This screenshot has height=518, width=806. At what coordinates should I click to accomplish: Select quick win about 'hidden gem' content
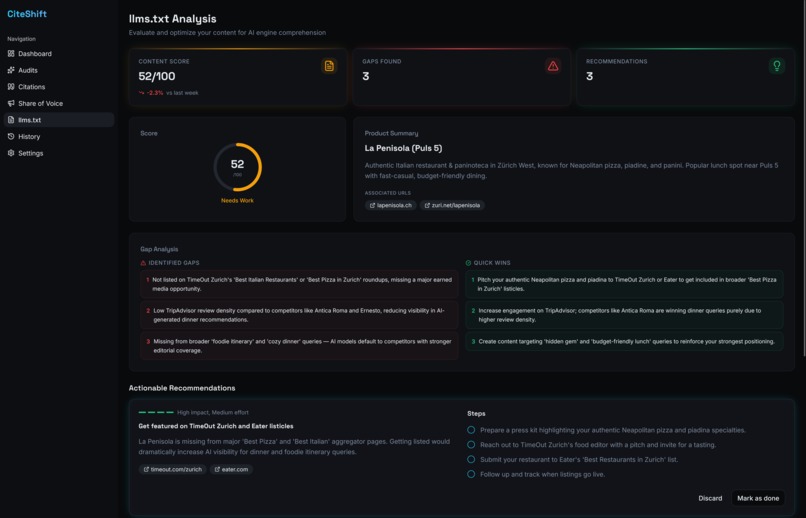[x=624, y=341]
